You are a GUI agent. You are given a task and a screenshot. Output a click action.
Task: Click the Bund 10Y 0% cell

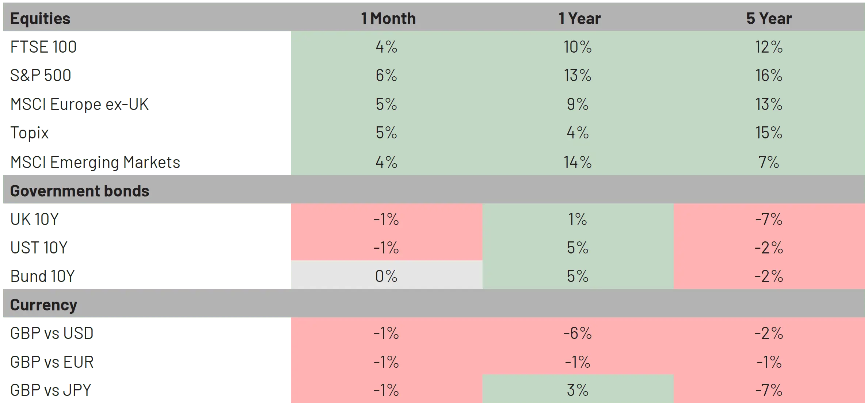pos(386,276)
